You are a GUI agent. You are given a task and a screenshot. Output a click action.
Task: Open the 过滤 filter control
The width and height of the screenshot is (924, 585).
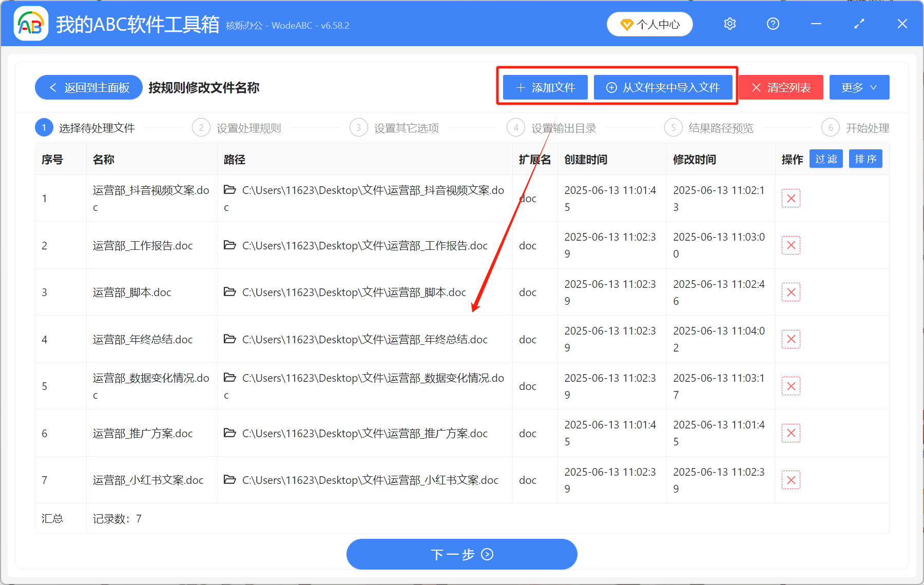[x=826, y=159]
